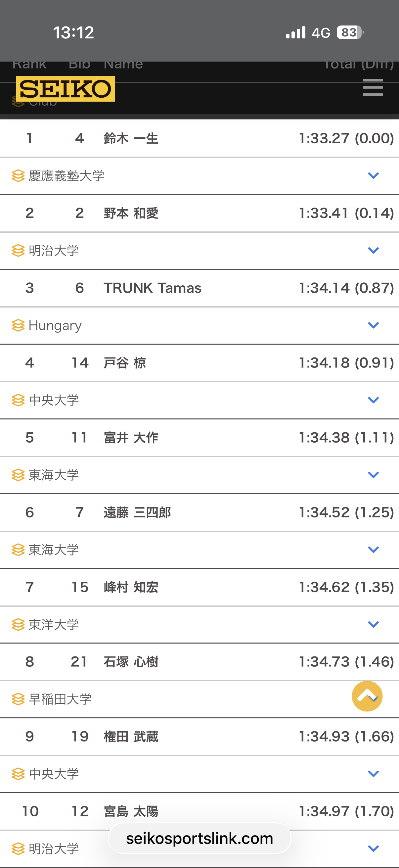Tap the club icon beside Hungary
The height and width of the screenshot is (868, 399).
tap(18, 325)
